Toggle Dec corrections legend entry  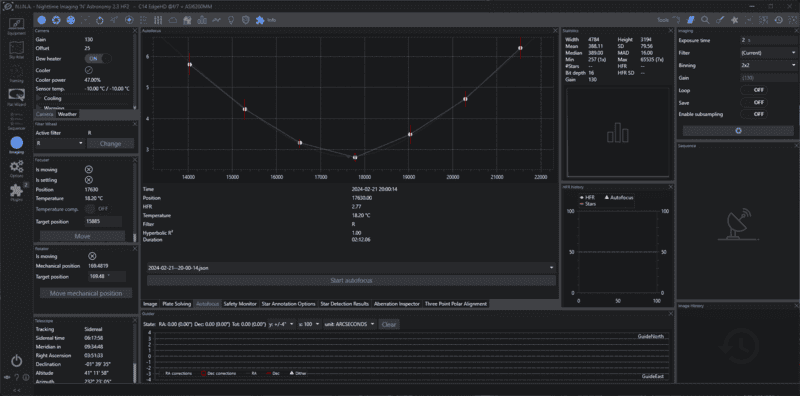pyautogui.click(x=218, y=374)
